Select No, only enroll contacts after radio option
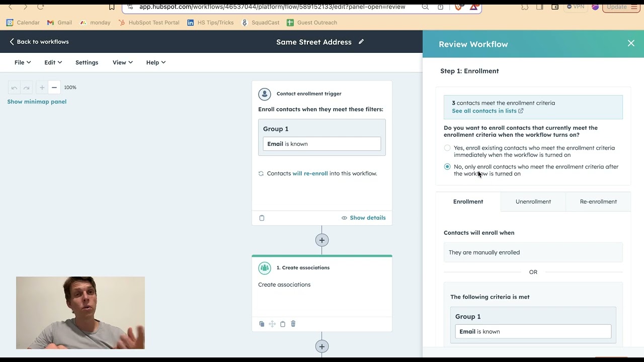The image size is (644, 362). (447, 166)
